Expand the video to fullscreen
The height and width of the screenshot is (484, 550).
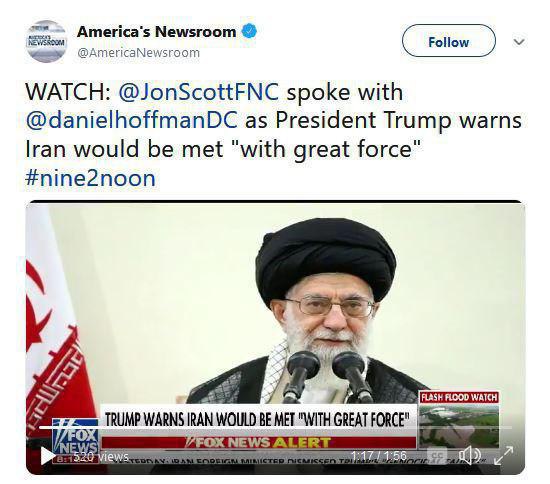504,455
